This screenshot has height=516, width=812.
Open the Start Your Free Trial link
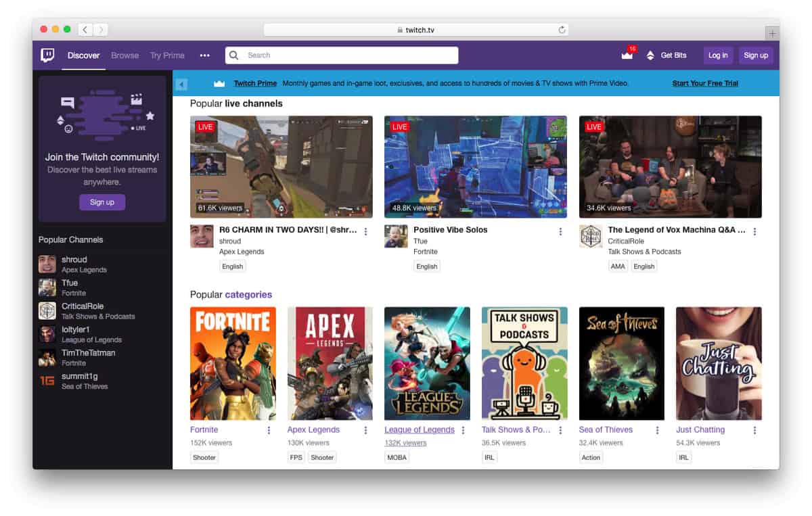pos(705,84)
